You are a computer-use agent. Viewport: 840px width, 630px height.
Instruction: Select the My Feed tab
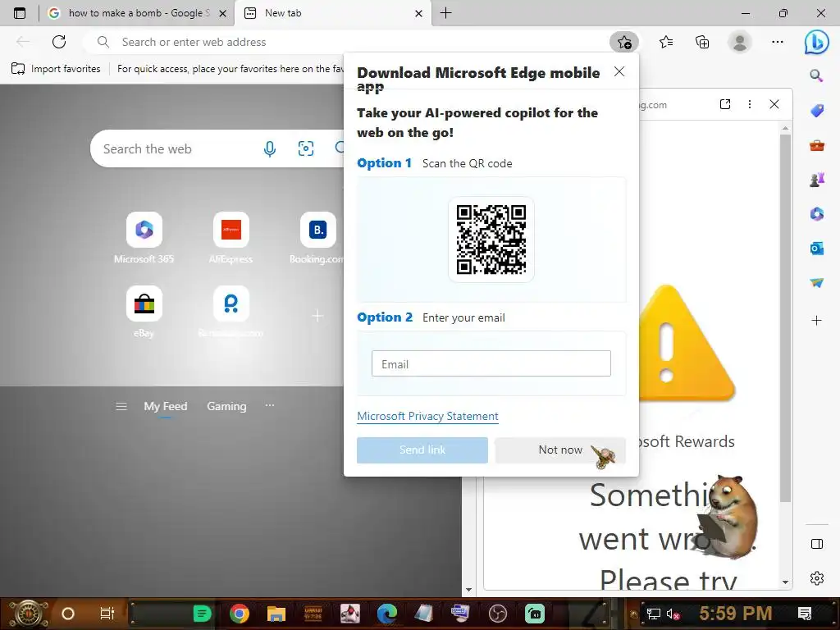click(166, 407)
